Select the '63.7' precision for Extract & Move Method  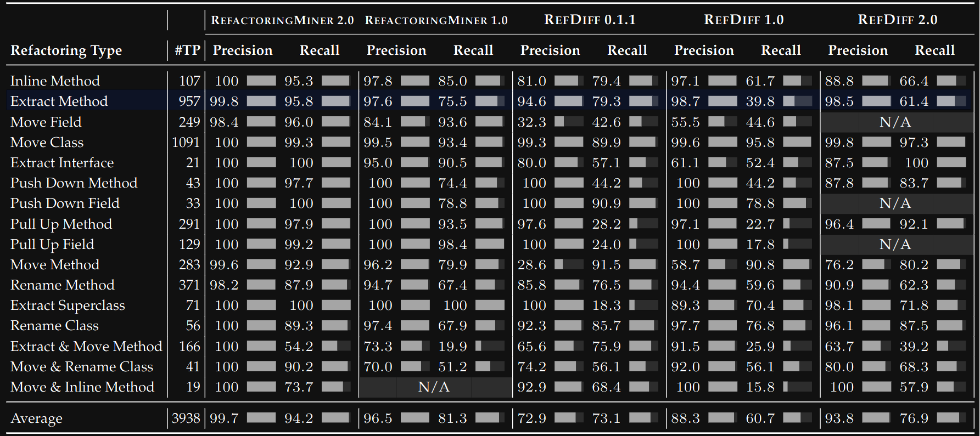839,347
